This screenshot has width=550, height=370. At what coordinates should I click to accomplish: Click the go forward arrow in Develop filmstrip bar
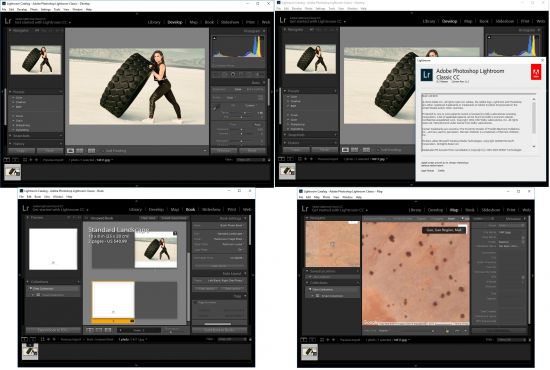(x=36, y=160)
